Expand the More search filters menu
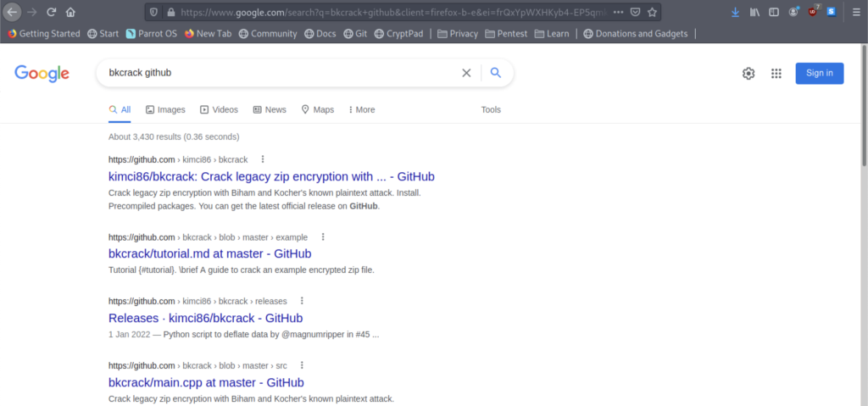 click(x=362, y=109)
